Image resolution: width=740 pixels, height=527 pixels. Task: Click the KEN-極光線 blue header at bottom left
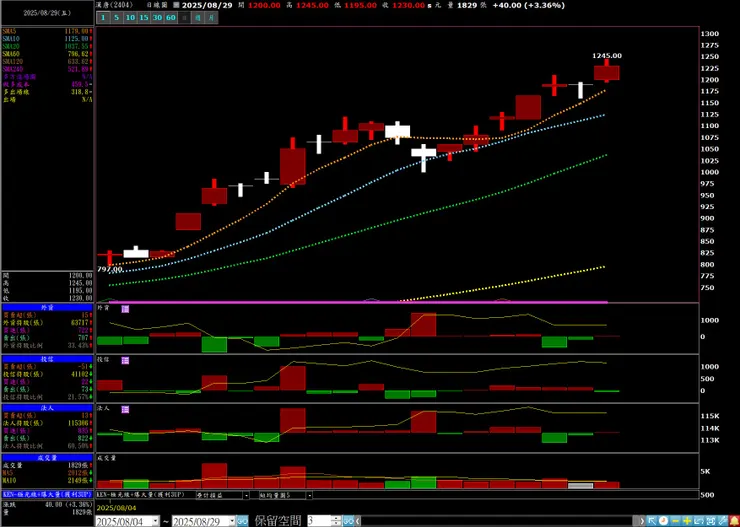[47, 494]
